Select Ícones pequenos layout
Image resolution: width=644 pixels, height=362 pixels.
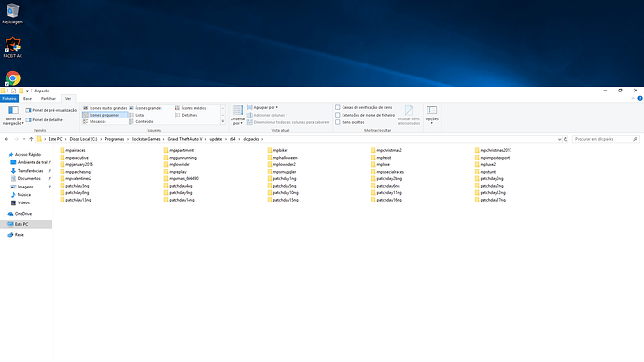[x=105, y=115]
